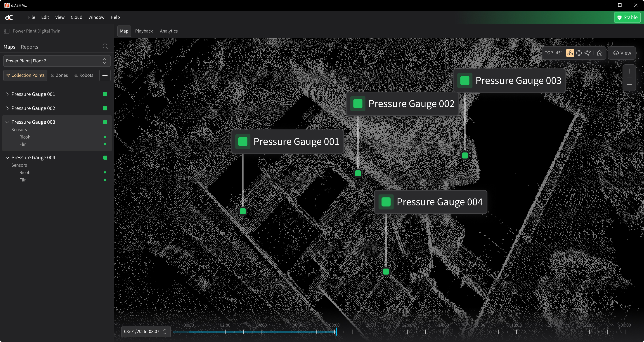Zoom out with the map minus button
644x342 pixels.
[629, 84]
